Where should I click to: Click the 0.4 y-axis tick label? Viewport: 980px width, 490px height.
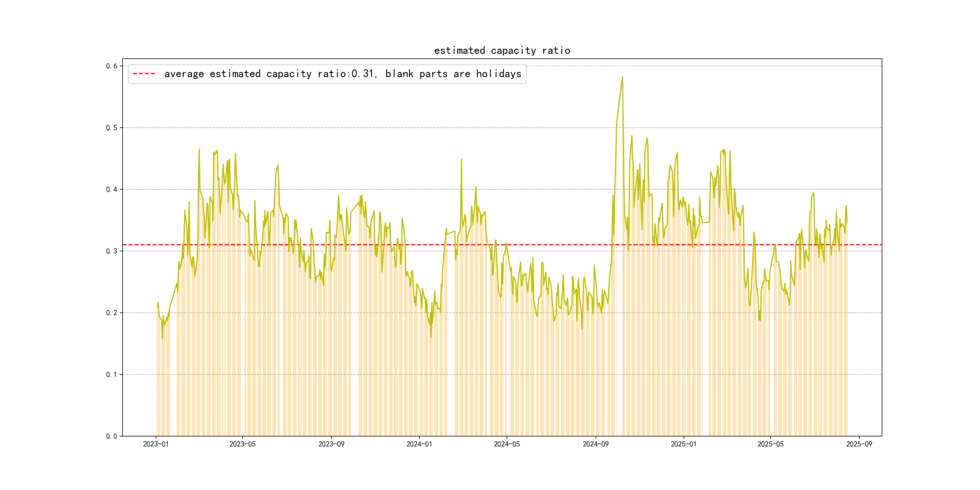[x=112, y=189]
